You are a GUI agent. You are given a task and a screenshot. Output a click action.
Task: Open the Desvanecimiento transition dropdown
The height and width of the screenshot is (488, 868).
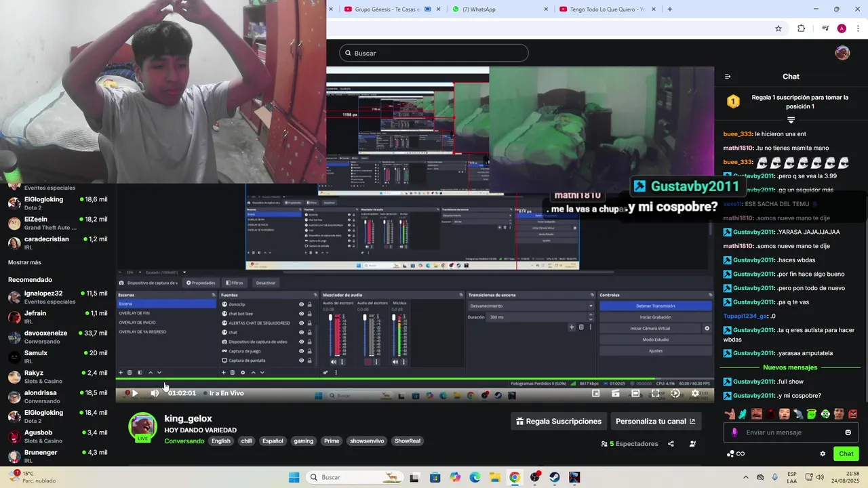coord(531,306)
